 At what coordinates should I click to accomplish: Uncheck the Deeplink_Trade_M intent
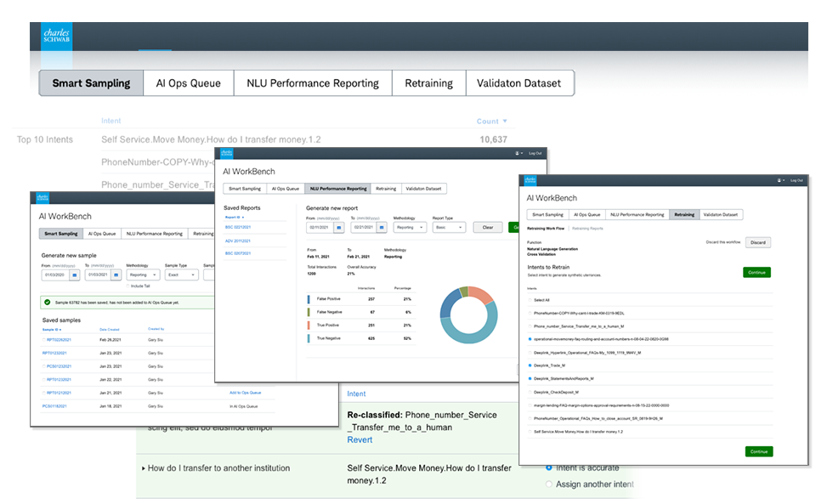530,365
